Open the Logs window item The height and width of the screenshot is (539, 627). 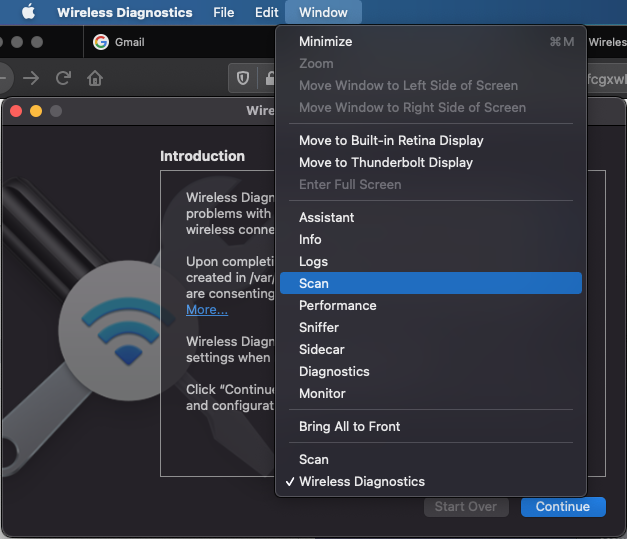coord(431,261)
